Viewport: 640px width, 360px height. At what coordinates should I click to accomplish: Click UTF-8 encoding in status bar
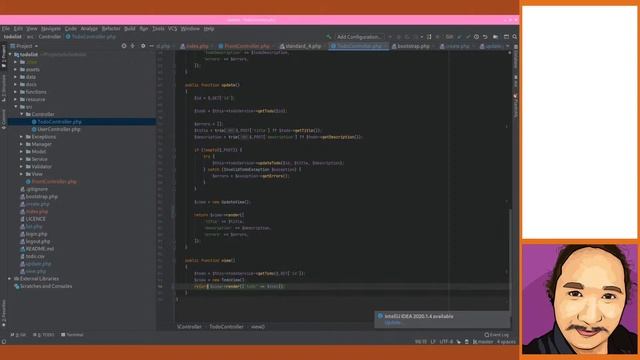click(446, 342)
